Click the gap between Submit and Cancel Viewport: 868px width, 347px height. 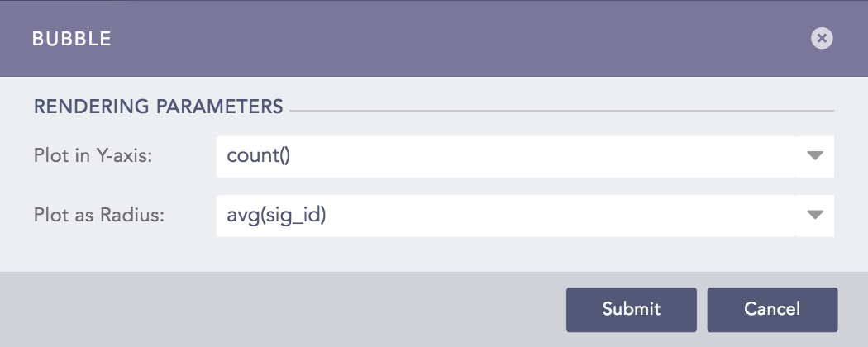[702, 309]
